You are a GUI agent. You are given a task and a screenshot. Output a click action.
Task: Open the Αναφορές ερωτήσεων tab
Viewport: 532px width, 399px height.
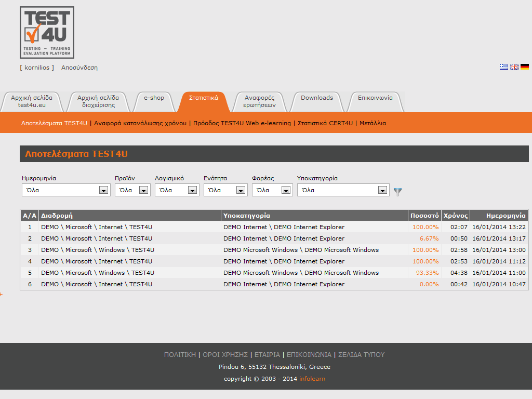260,101
